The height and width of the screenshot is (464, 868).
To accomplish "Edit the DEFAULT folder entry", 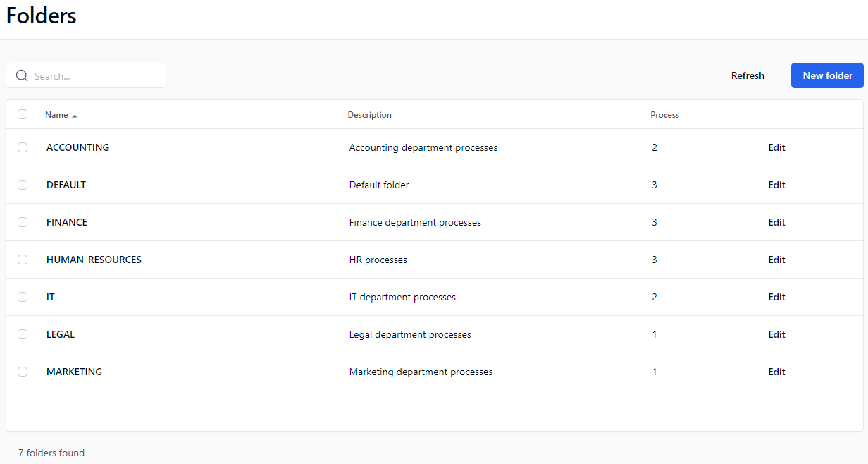I will coord(776,184).
